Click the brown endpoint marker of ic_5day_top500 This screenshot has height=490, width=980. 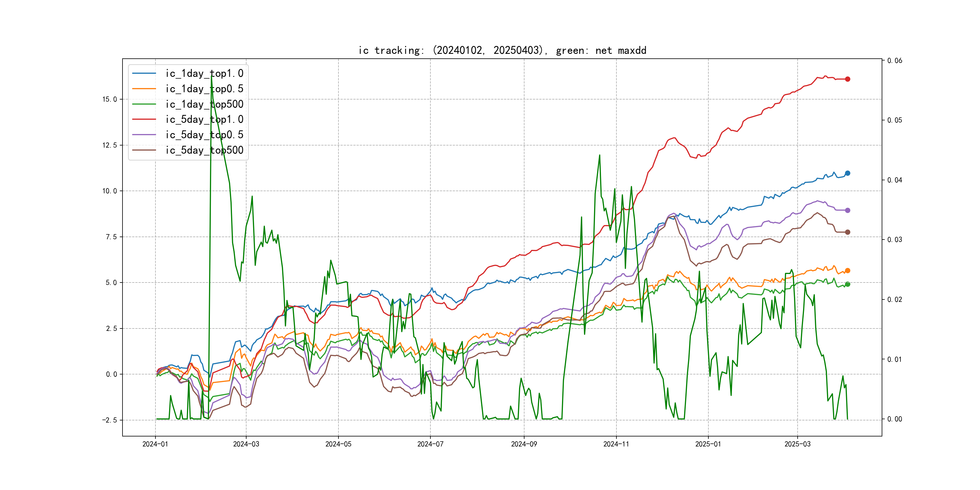tap(847, 232)
